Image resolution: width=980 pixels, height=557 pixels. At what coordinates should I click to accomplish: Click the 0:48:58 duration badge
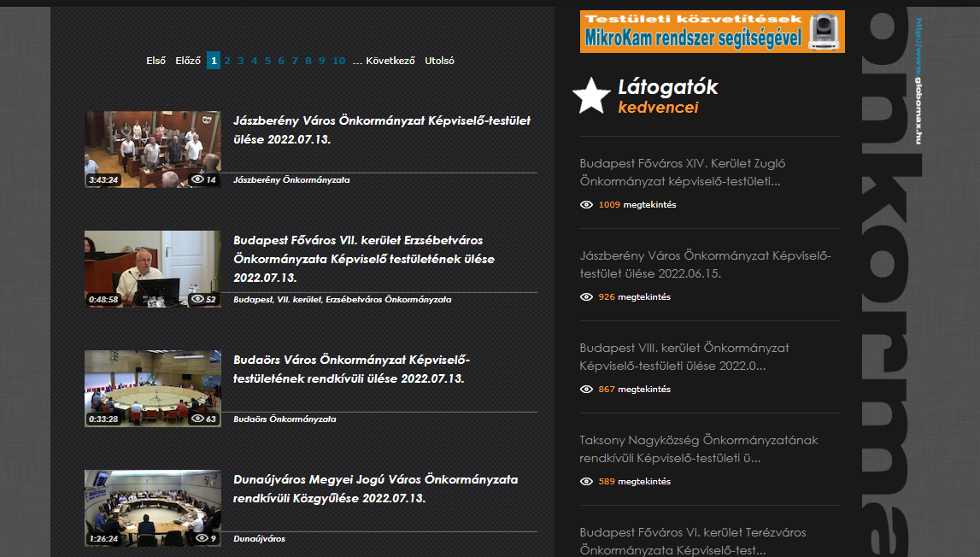coord(103,300)
